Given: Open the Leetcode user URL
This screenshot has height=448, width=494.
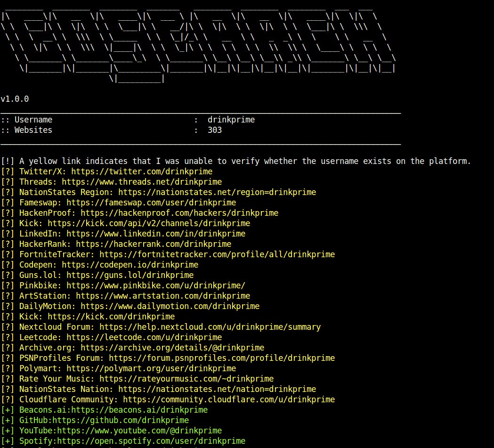Looking at the screenshot, I should click(x=144, y=337).
